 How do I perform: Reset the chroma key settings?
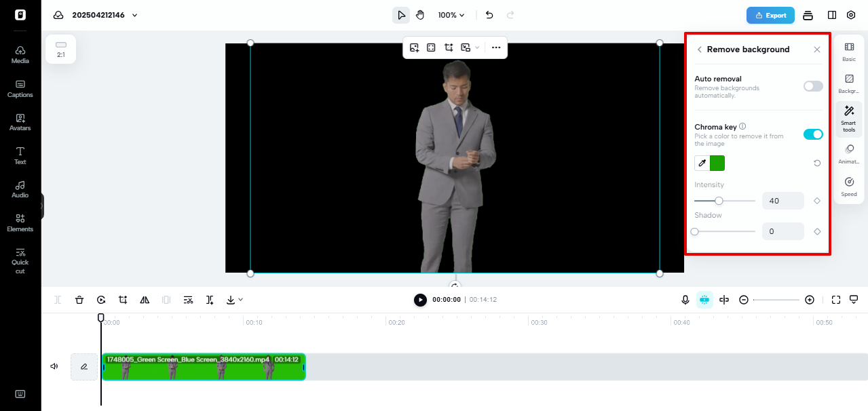(817, 163)
